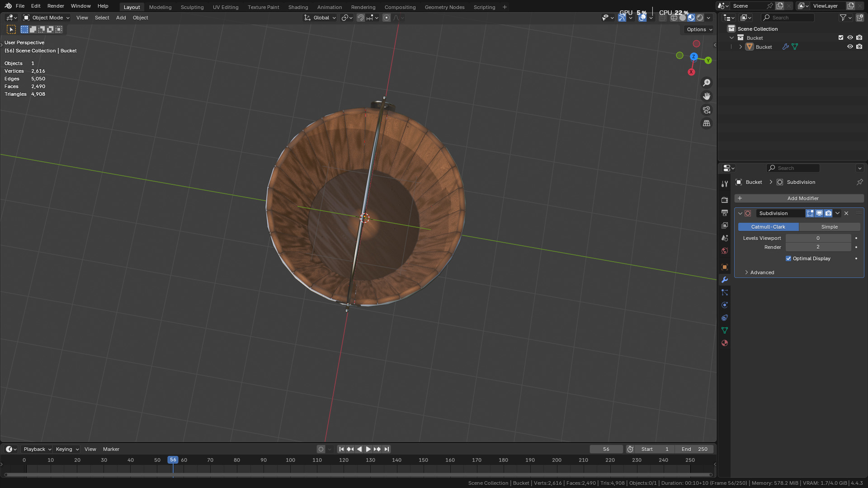Switch to the Shading workspace tab

pyautogui.click(x=298, y=7)
